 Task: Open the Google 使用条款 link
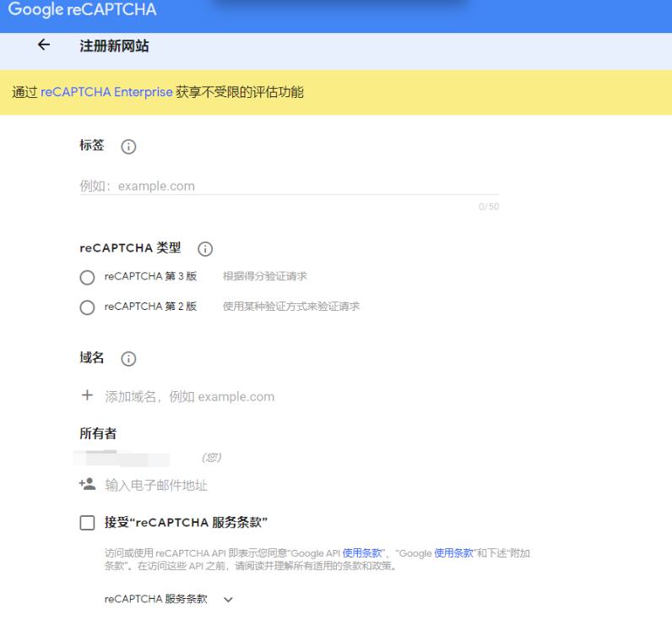click(454, 552)
